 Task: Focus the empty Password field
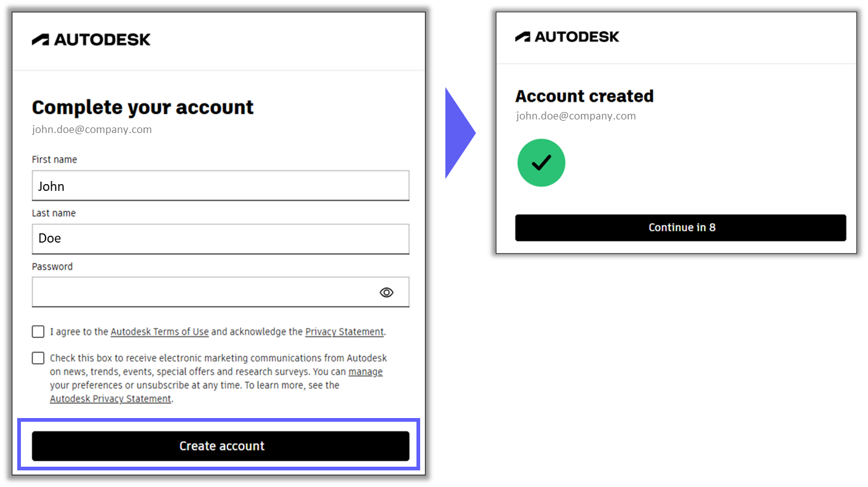(220, 292)
